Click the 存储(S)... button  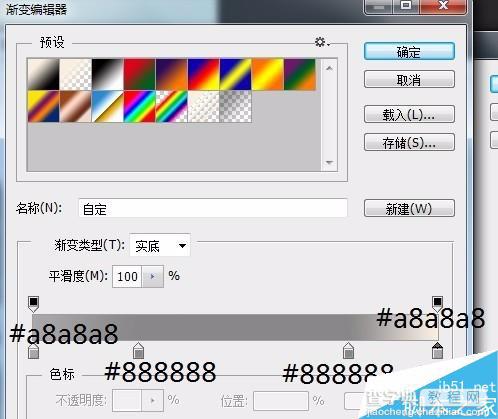tap(409, 142)
